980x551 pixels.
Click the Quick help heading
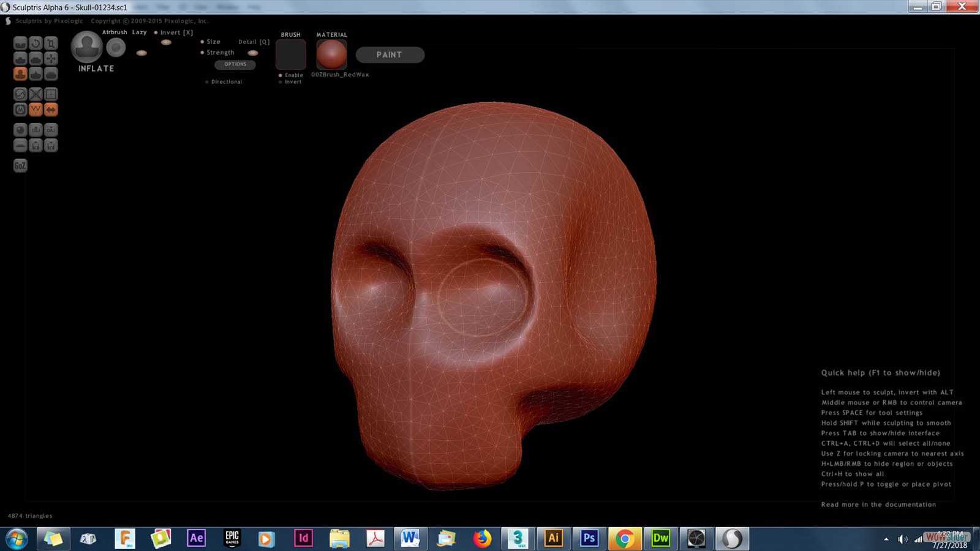click(880, 373)
